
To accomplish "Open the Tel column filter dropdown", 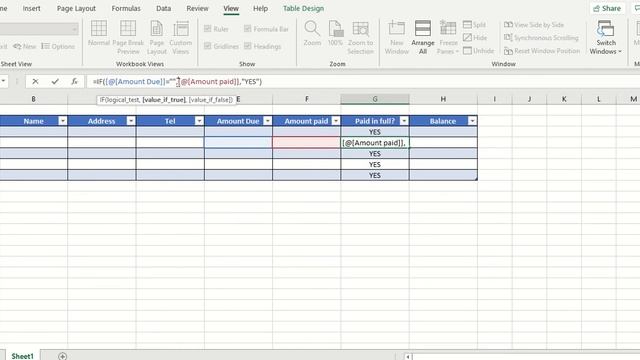I will 199,121.
